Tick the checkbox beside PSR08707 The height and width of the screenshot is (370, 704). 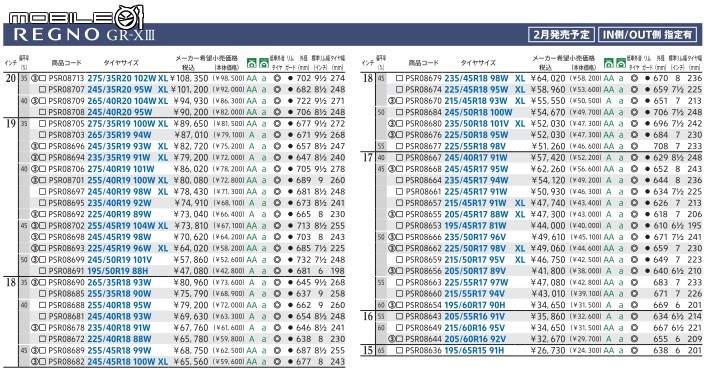(43, 89)
